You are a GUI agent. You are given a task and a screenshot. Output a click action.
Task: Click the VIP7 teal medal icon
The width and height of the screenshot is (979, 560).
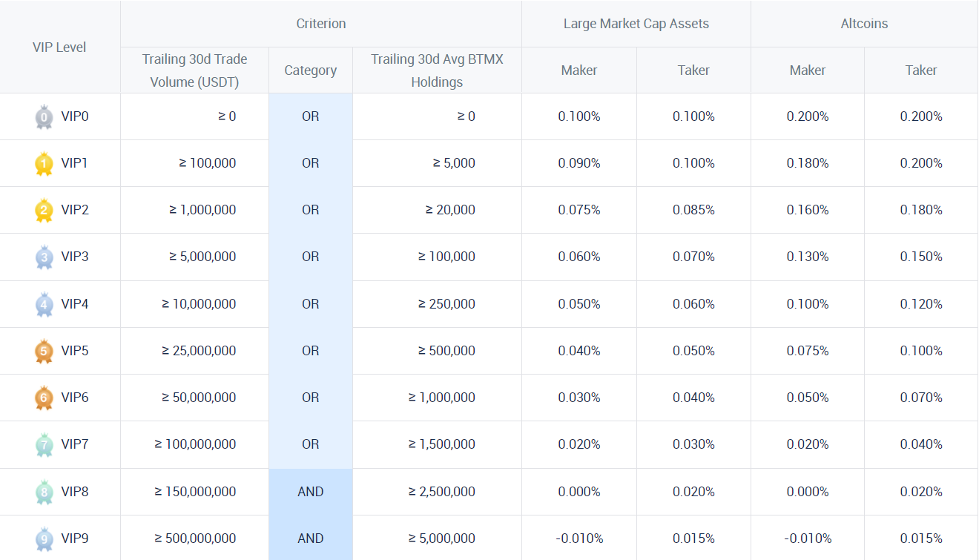coord(44,445)
